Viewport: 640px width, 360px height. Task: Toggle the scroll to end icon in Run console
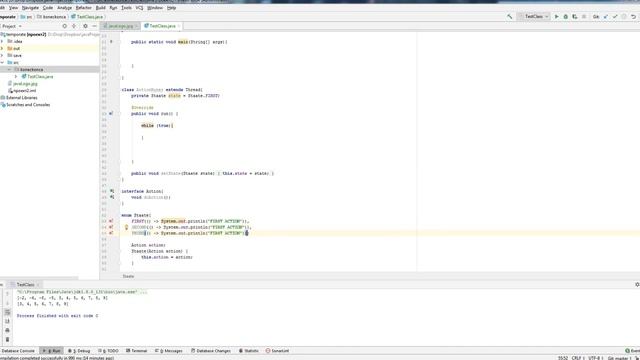pos(7,321)
